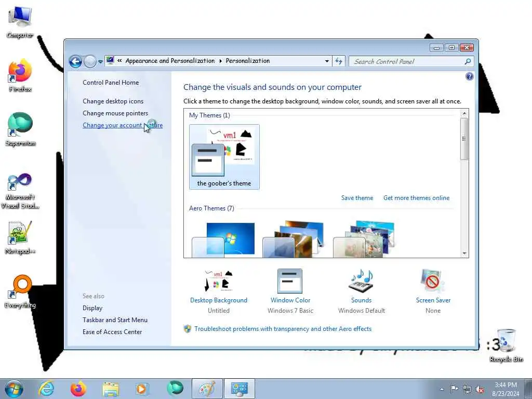532x399 pixels.
Task: Launch Supermium from the taskbar
Action: click(175, 388)
